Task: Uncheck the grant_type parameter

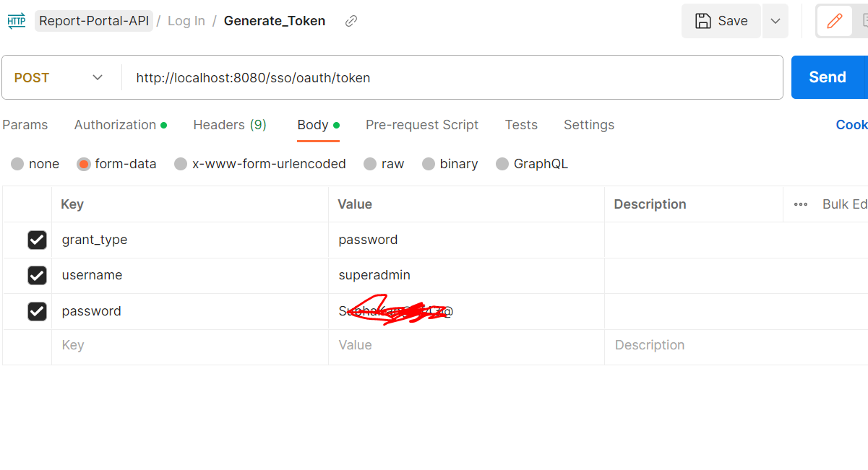Action: pyautogui.click(x=37, y=240)
